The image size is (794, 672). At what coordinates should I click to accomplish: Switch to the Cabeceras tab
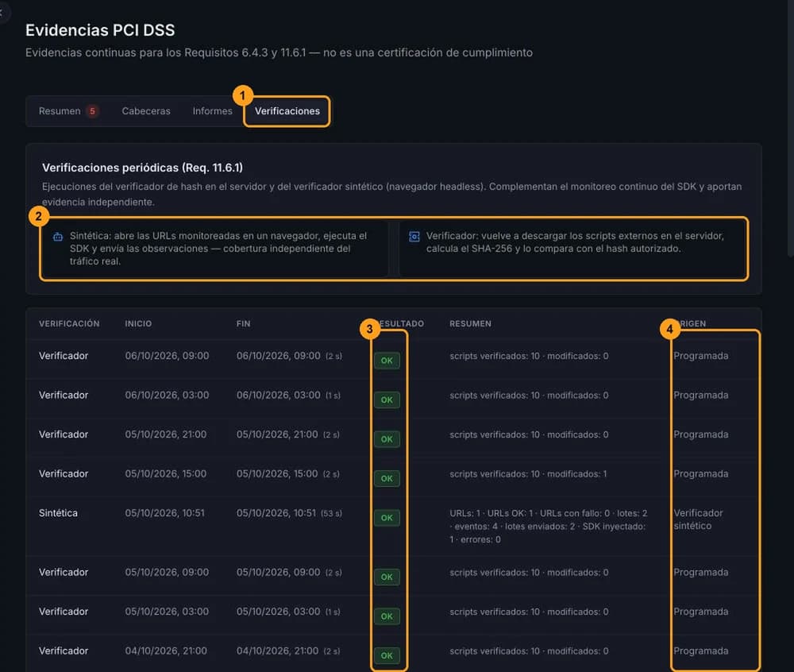[146, 111]
